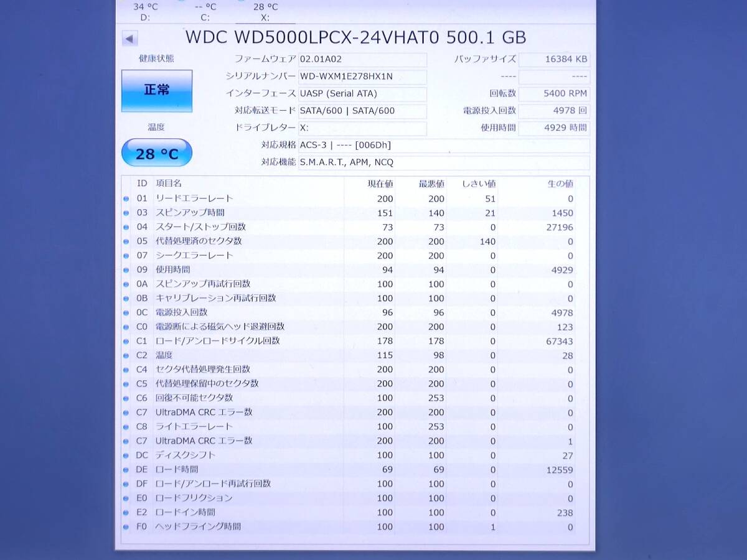Click status dot for 01 リードエラーレート
This screenshot has height=560, width=747.
pyautogui.click(x=126, y=199)
